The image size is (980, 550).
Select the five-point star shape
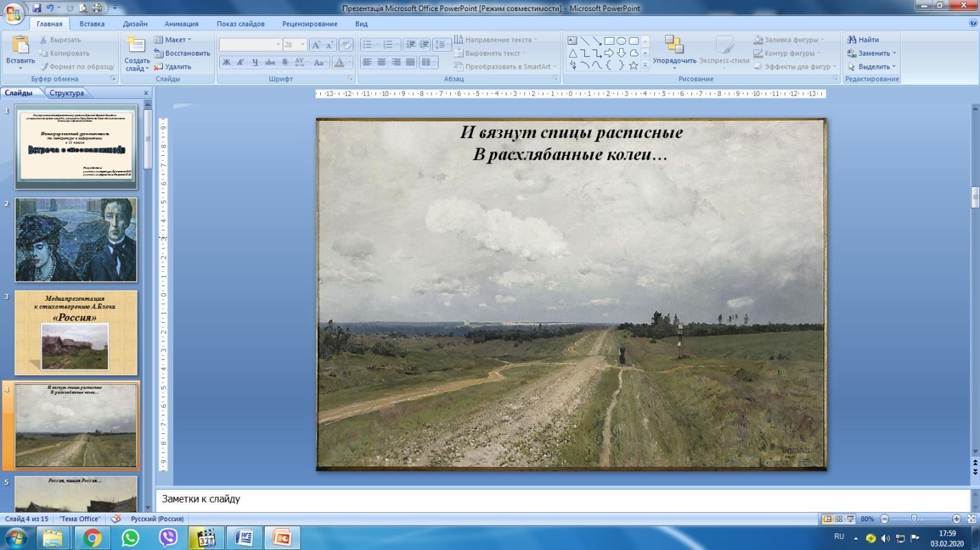click(634, 65)
